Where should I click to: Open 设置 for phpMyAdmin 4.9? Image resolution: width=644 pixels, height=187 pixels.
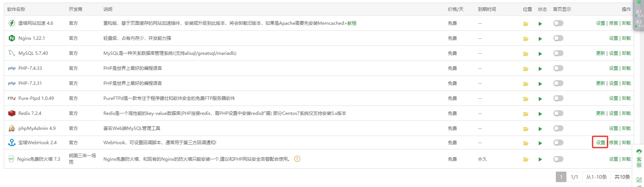(614, 128)
